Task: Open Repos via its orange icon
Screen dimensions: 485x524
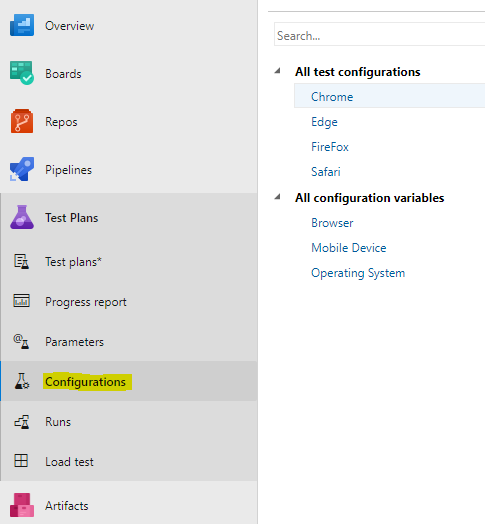Action: pyautogui.click(x=22, y=121)
